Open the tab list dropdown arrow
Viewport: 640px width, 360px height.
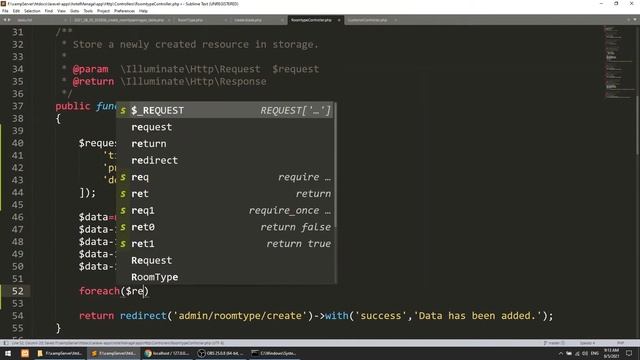click(635, 20)
